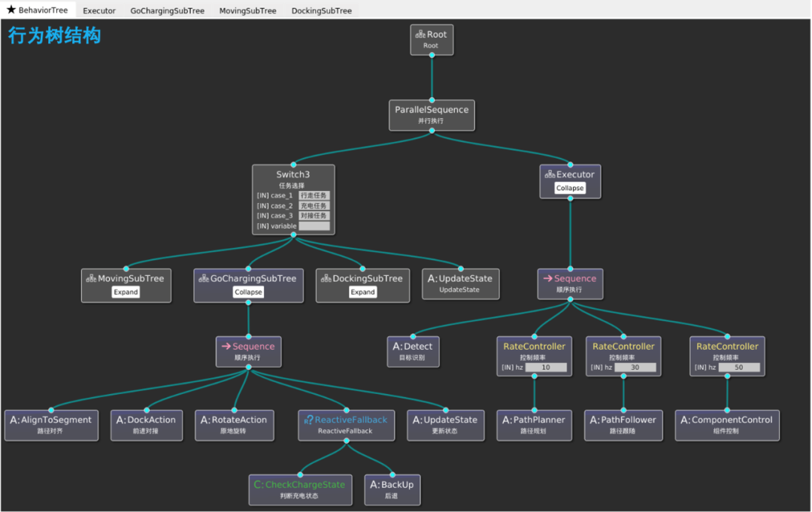Collapse the Executor node

click(570, 188)
